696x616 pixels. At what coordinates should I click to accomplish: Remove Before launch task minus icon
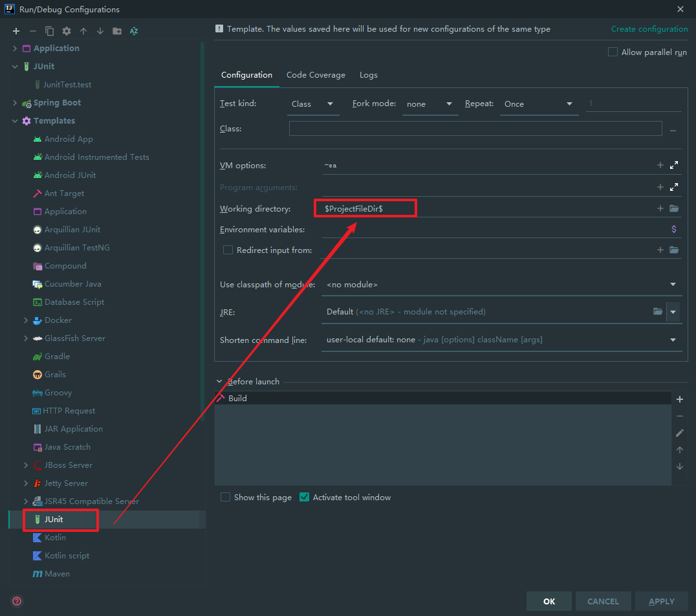tap(680, 416)
